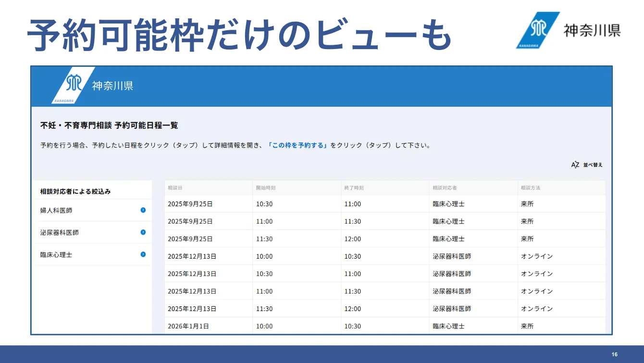This screenshot has height=363, width=644.
Task: Click the arrow icon next to 婦人科医師
Action: tap(143, 210)
